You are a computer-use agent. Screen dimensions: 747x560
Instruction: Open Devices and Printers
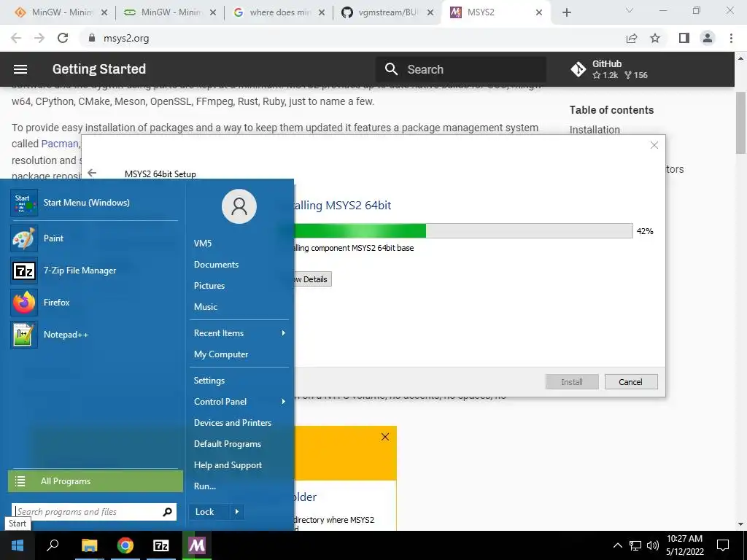click(x=233, y=423)
